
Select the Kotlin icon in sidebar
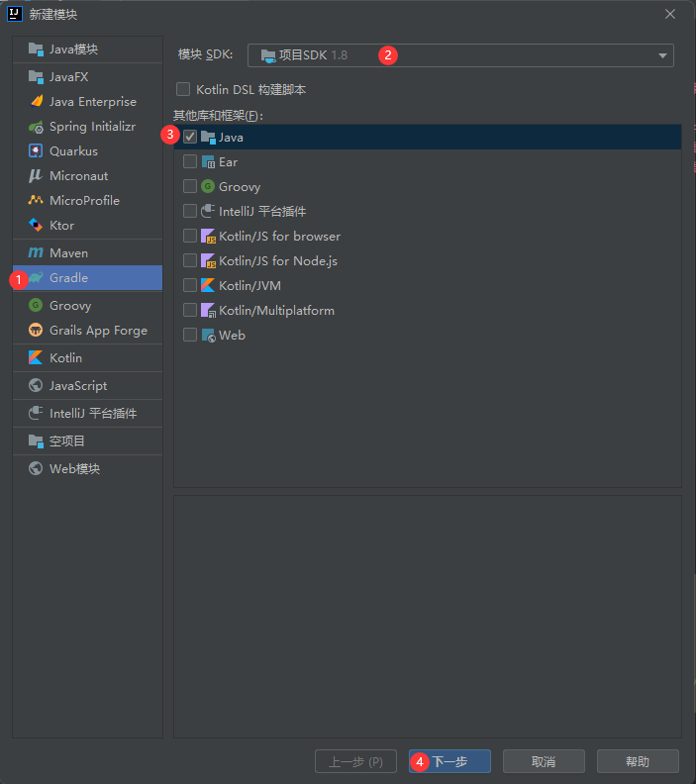click(x=36, y=357)
